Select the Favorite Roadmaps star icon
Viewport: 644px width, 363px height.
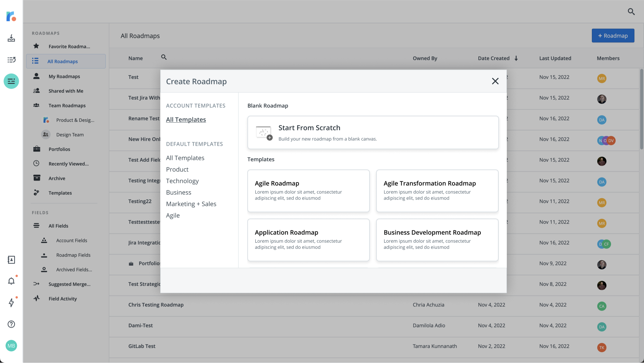coord(36,46)
